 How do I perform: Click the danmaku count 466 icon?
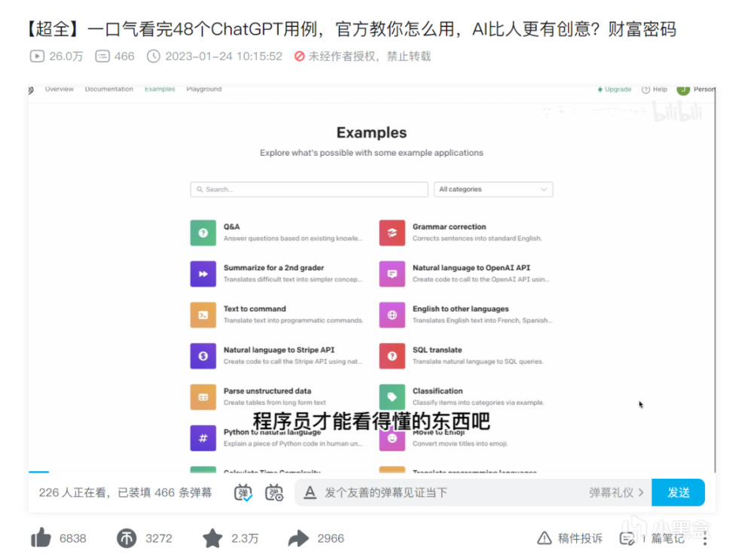[x=102, y=56]
